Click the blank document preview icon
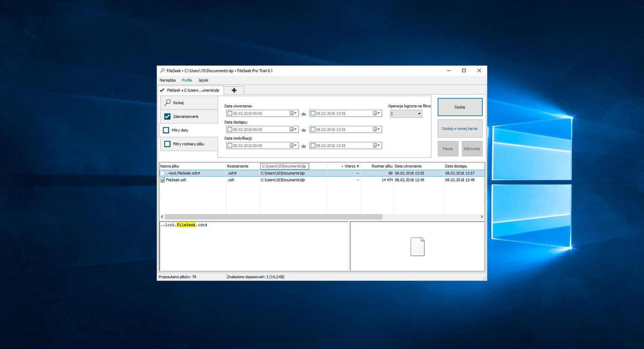Viewport: 644px width, 349px height. pos(417,246)
